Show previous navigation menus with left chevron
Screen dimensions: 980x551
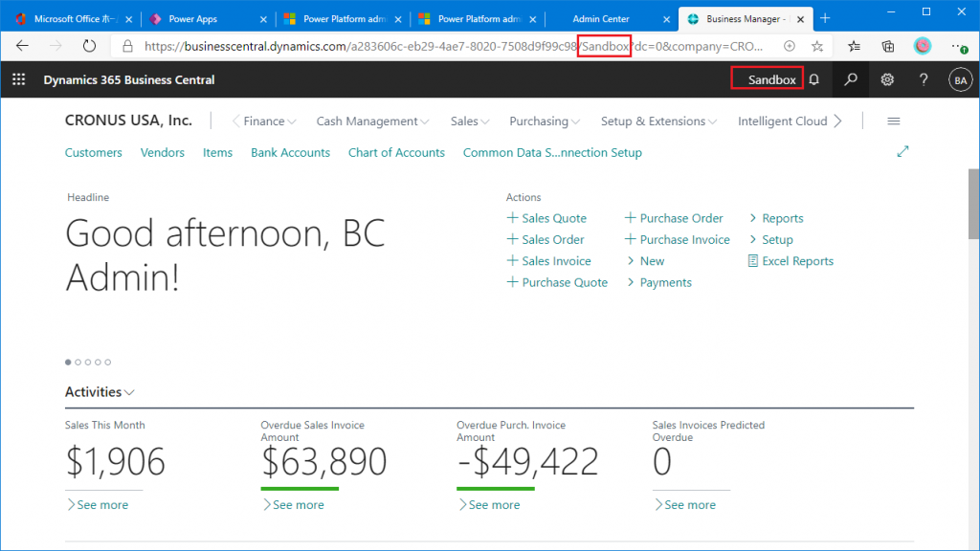[235, 121]
